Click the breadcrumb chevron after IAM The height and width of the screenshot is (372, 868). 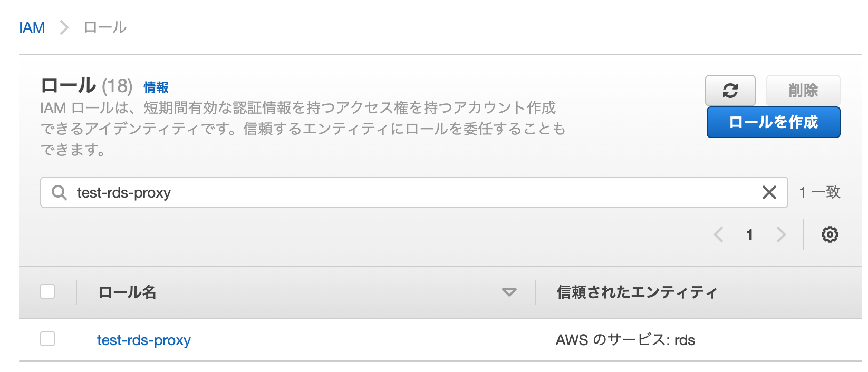click(63, 27)
